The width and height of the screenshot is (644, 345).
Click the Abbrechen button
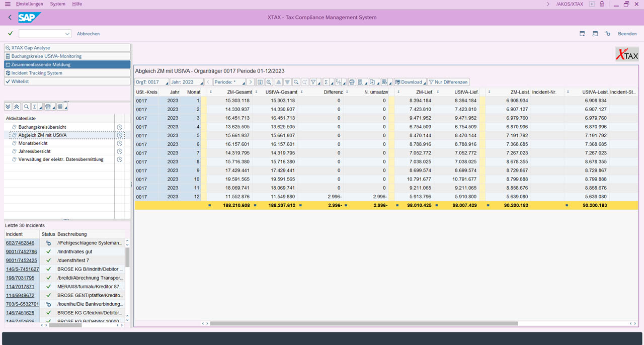pos(88,34)
